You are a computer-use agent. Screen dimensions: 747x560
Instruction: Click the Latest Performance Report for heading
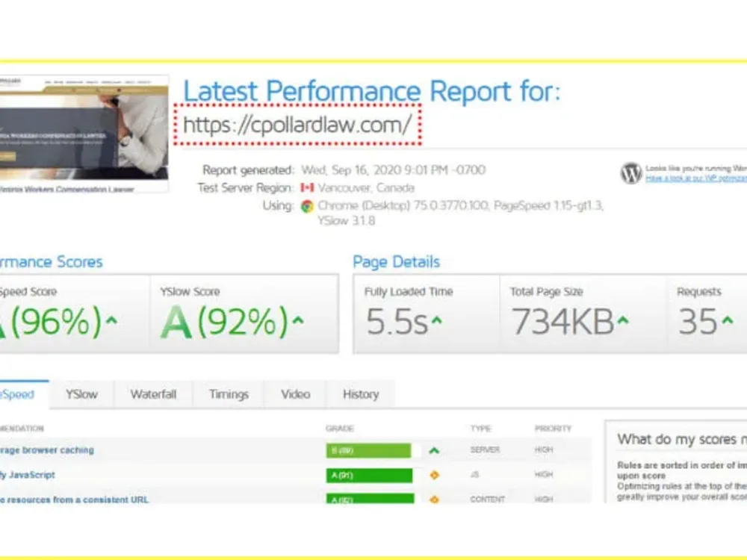click(x=371, y=90)
